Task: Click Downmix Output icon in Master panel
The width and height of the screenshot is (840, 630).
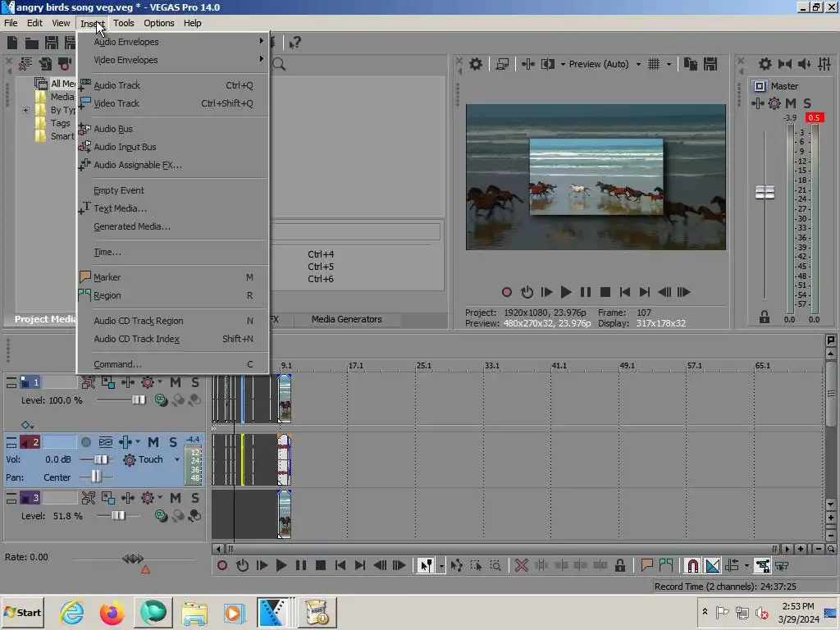Action: pyautogui.click(x=785, y=64)
